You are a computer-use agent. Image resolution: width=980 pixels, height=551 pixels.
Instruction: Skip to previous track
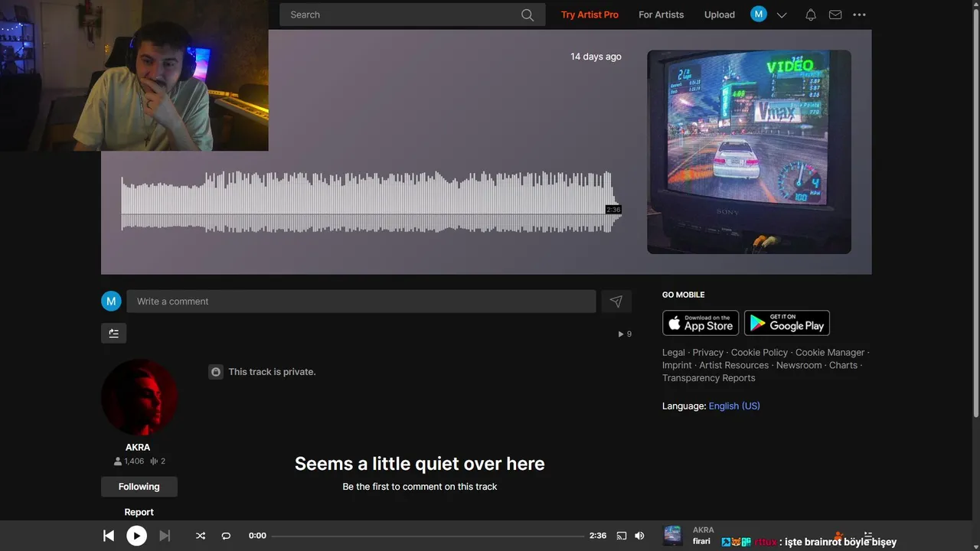tap(109, 536)
